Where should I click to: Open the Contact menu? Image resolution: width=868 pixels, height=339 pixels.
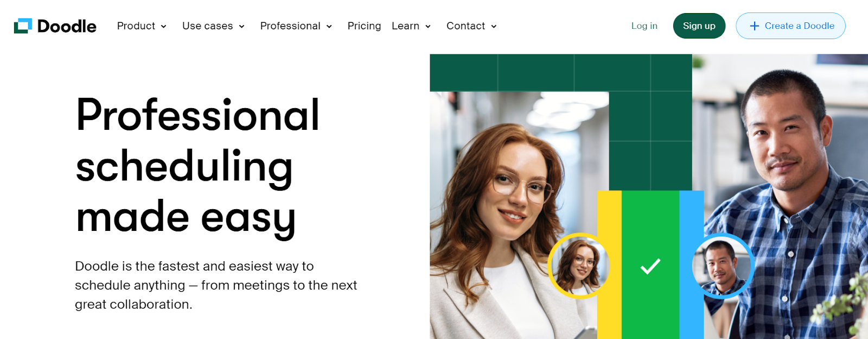pos(465,26)
